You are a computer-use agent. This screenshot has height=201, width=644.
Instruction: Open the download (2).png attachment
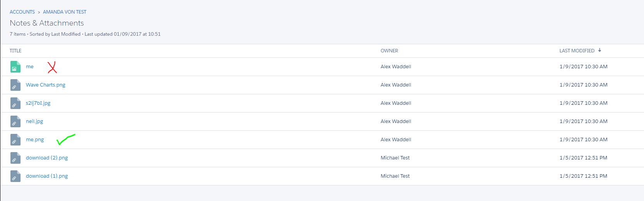[47, 158]
